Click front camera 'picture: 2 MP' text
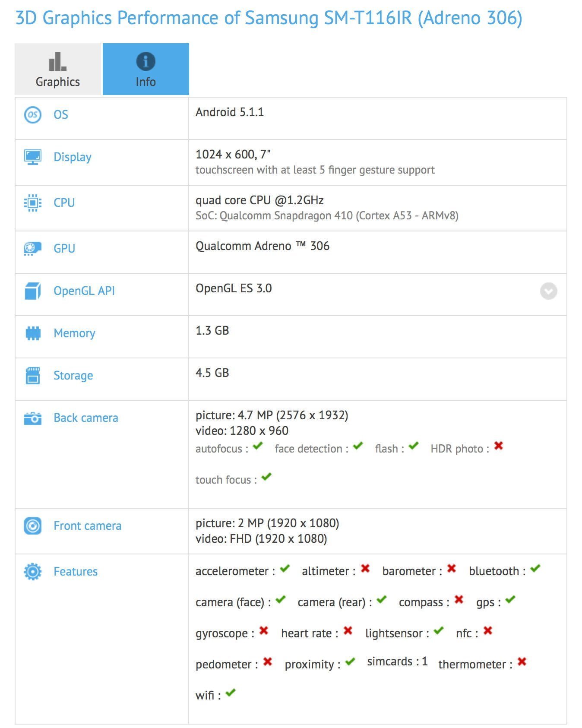The image size is (582, 728). tap(267, 523)
